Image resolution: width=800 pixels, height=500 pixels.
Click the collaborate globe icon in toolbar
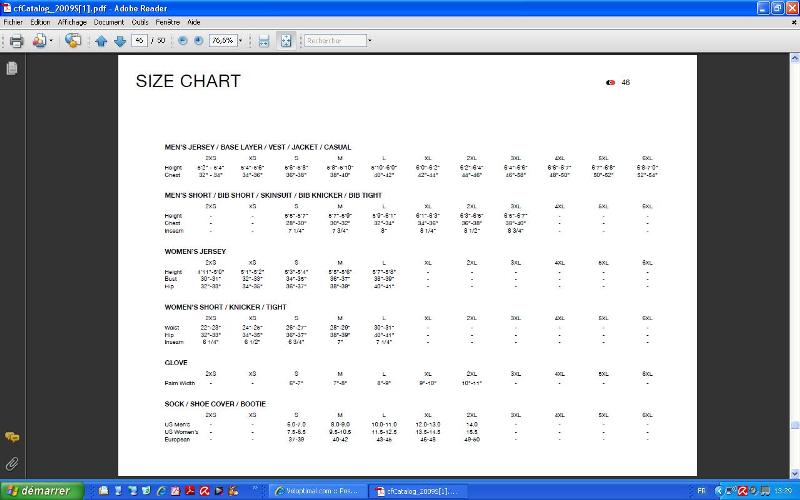coord(73,41)
